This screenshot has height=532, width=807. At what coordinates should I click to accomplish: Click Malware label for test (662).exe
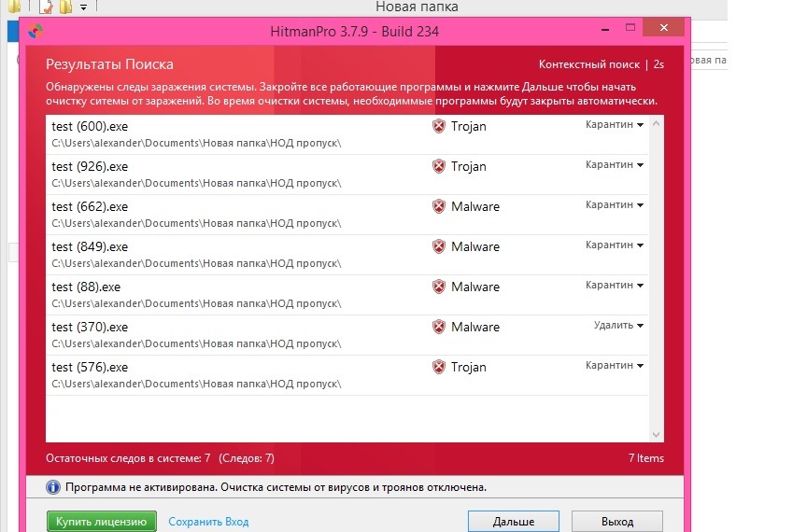click(475, 206)
